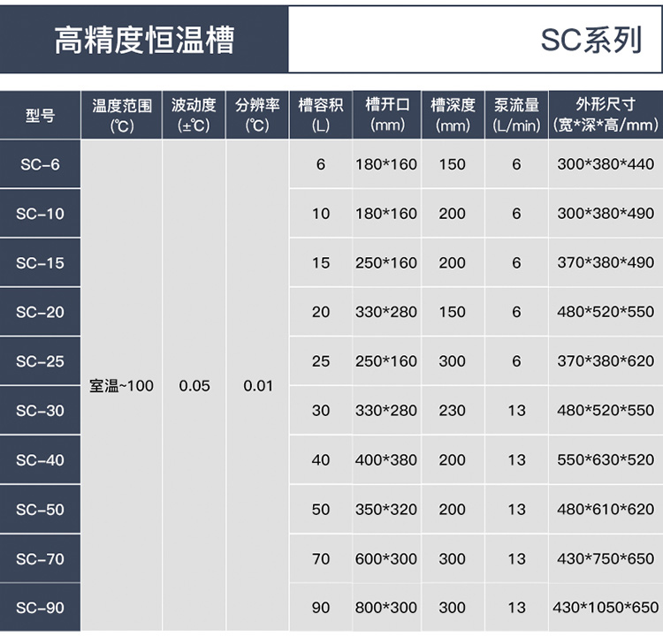
Task: Click volume value 70
Action: [321, 558]
